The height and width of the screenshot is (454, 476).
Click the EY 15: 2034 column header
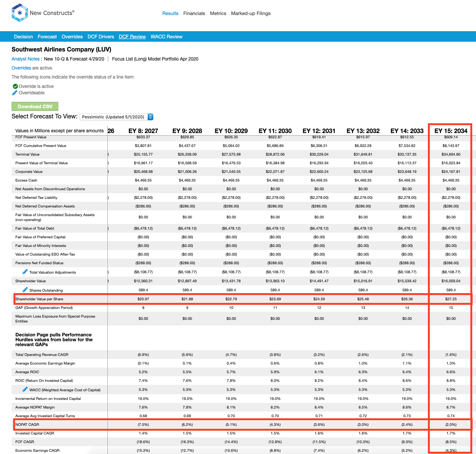[451, 131]
